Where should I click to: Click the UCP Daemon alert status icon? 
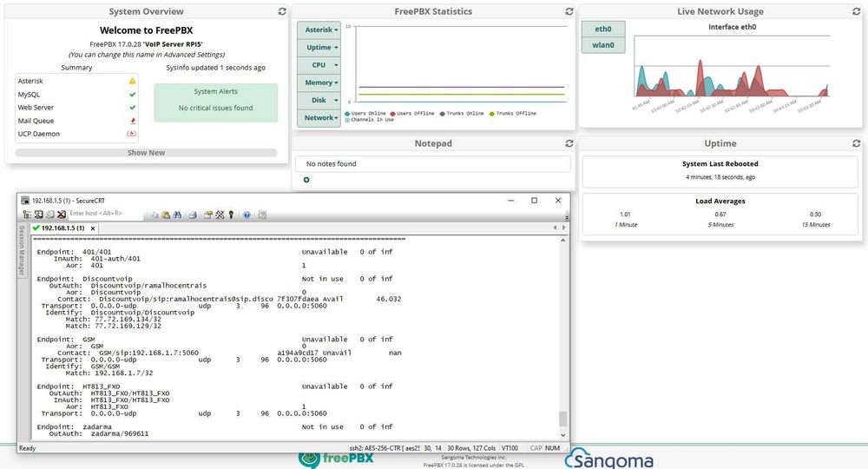point(131,134)
